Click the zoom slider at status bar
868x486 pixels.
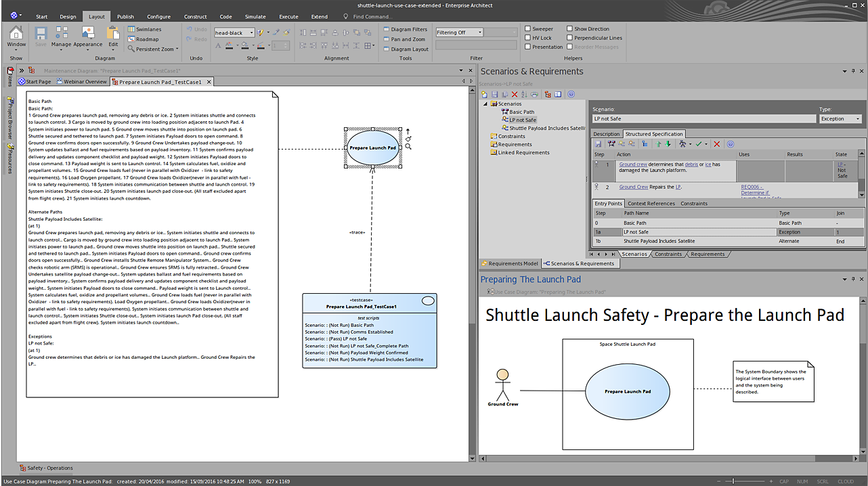pyautogui.click(x=735, y=481)
